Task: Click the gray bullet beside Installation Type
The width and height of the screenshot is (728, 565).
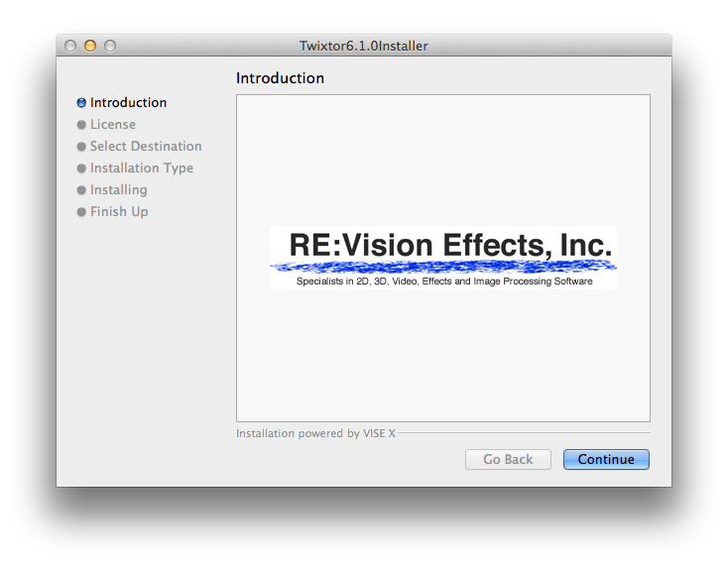Action: (x=81, y=168)
